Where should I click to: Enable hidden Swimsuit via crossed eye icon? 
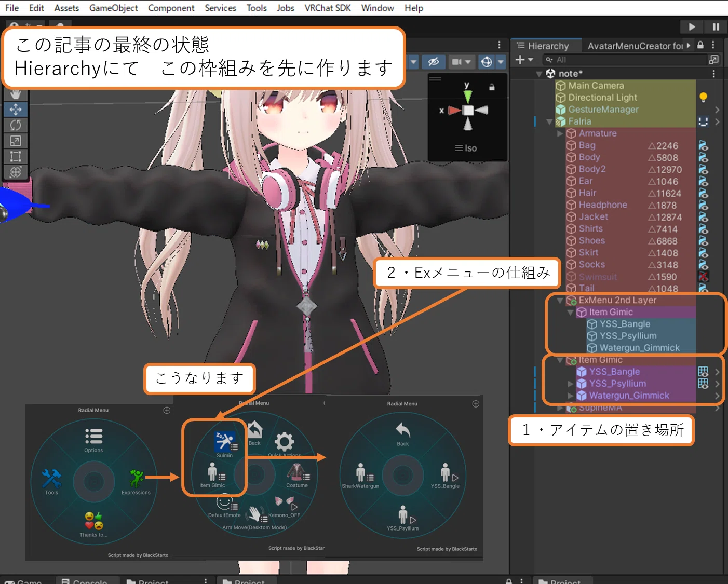point(703,277)
